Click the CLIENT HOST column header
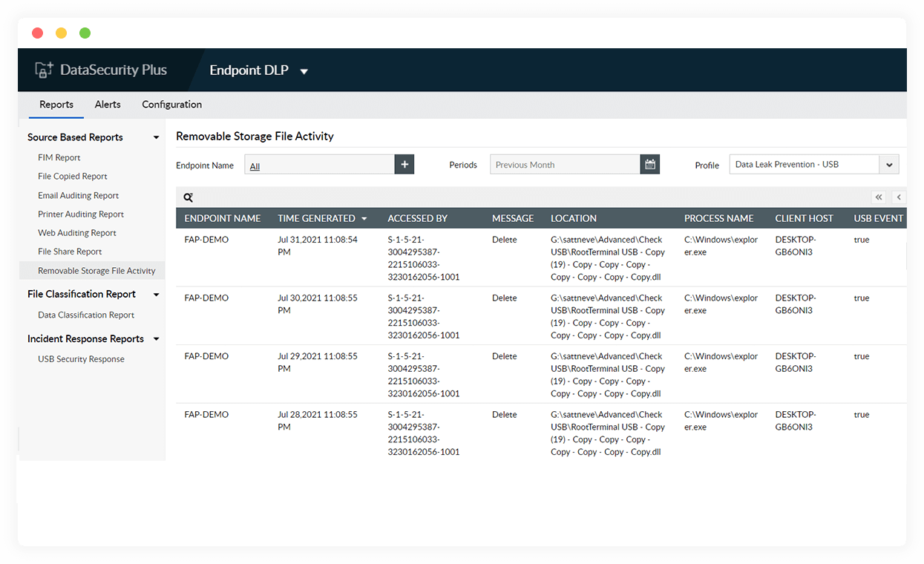This screenshot has width=924, height=564. pyautogui.click(x=805, y=218)
